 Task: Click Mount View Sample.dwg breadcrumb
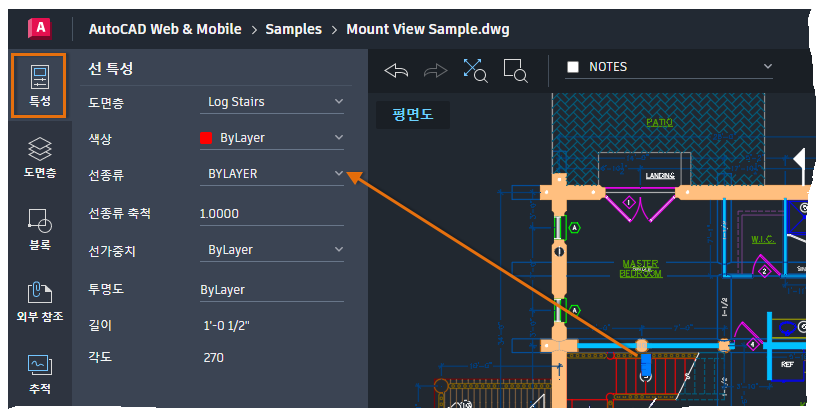pos(428,29)
